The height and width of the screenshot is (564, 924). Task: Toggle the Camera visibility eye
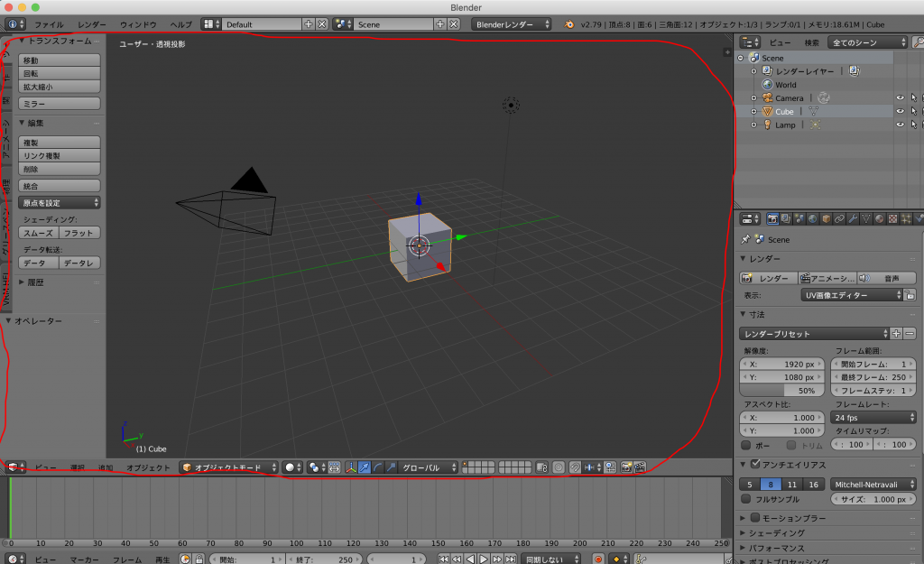[x=900, y=97]
